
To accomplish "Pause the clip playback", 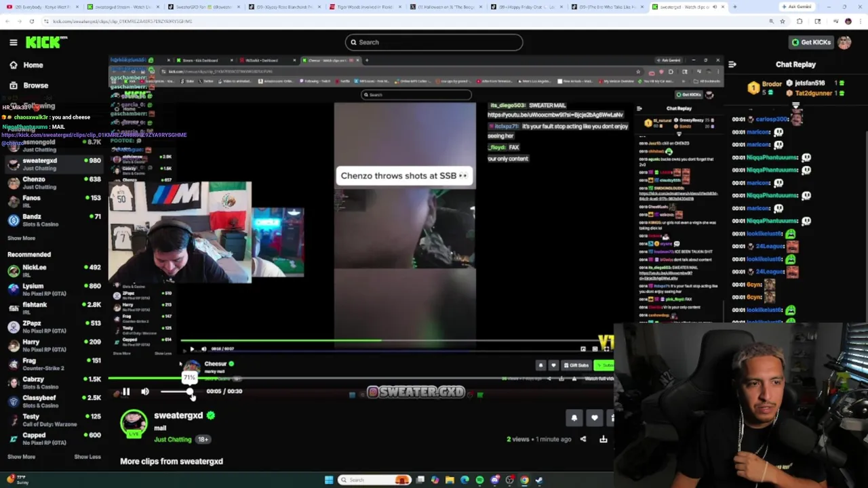I will click(125, 392).
